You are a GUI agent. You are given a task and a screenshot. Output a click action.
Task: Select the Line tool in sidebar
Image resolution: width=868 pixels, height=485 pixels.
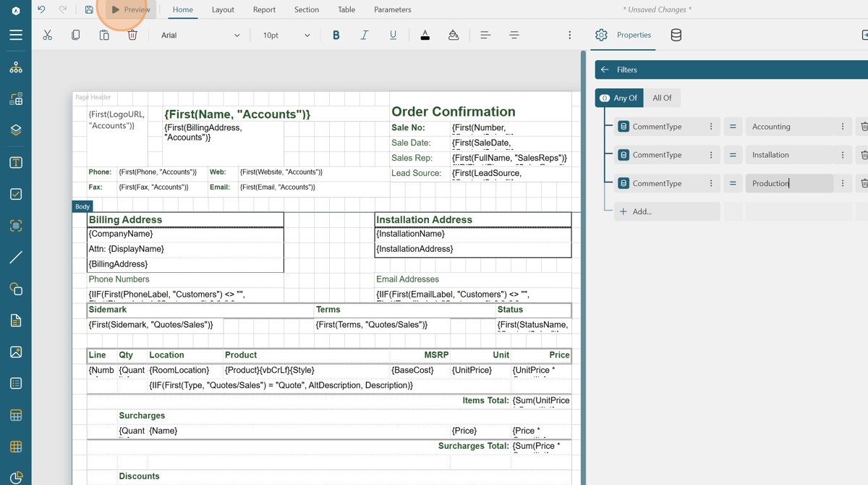tap(16, 257)
